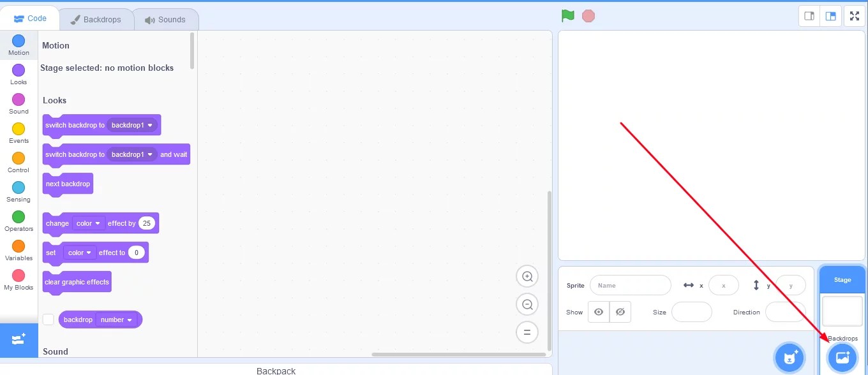Open the Backdrops tab
This screenshot has height=375, width=868.
click(x=96, y=20)
